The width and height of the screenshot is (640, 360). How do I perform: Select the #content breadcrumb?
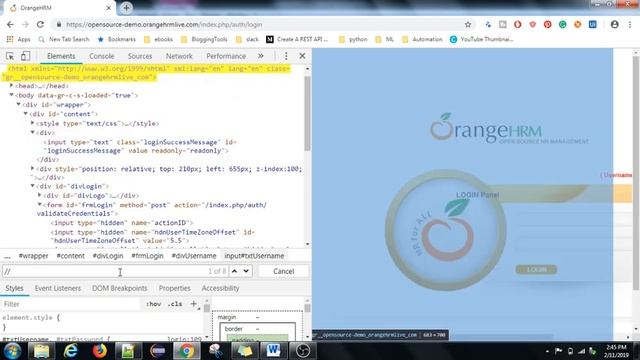[71, 256]
